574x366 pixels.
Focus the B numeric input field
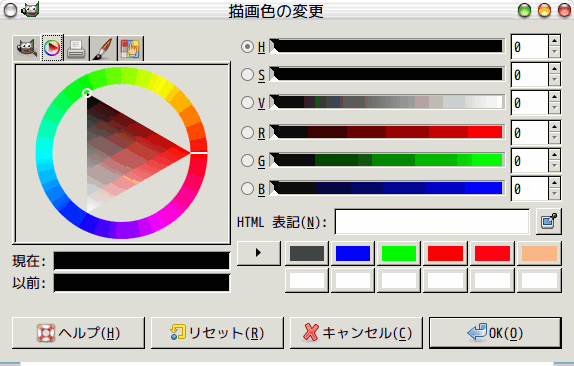pos(530,188)
